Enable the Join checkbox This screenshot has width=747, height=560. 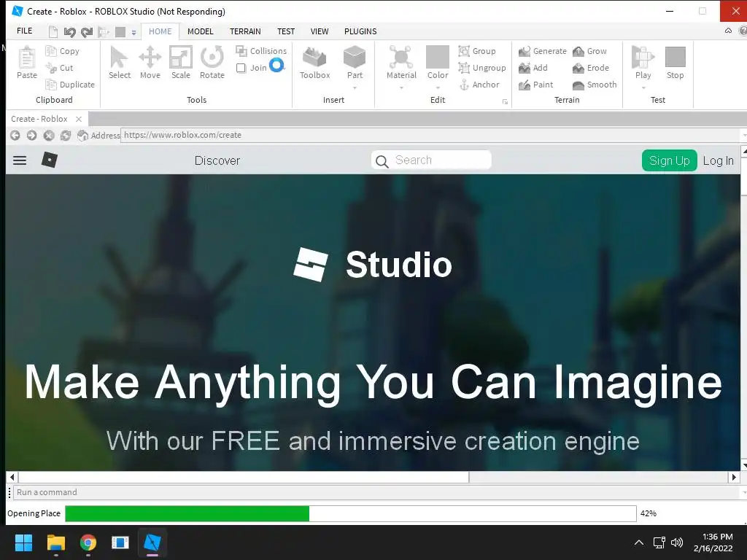241,68
